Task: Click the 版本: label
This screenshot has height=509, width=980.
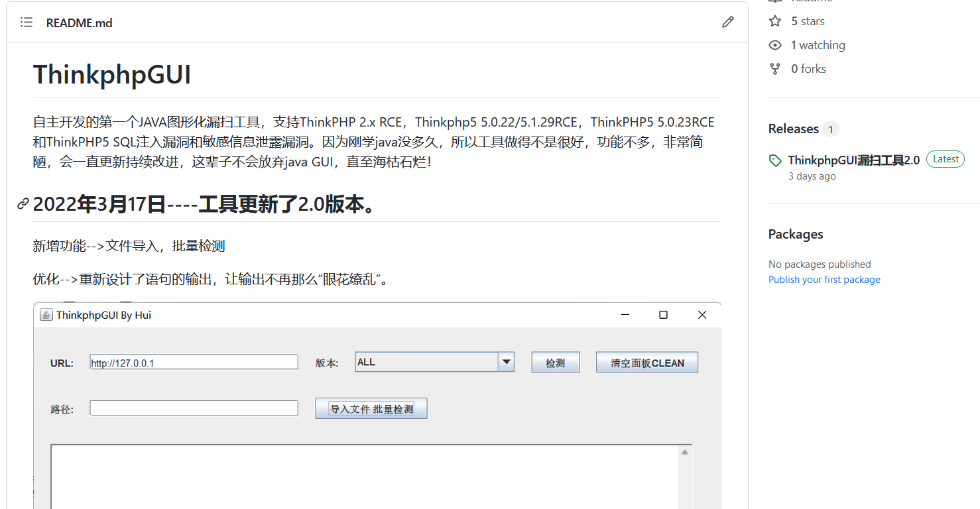Action: [x=327, y=363]
